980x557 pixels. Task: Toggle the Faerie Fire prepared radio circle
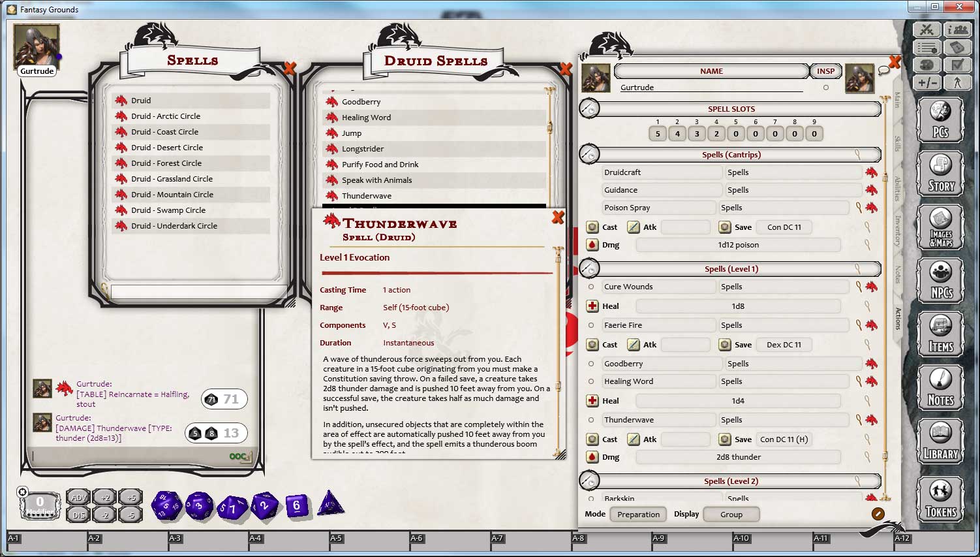click(x=591, y=325)
